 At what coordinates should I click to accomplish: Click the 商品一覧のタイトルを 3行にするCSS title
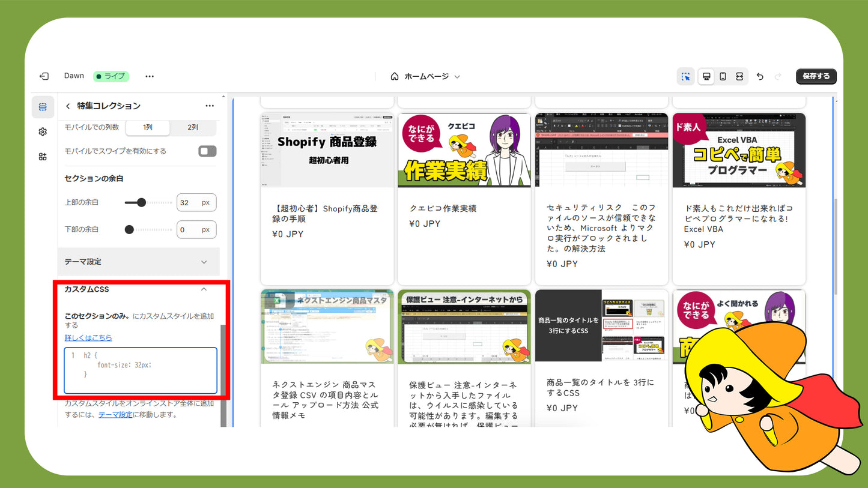[x=600, y=388]
